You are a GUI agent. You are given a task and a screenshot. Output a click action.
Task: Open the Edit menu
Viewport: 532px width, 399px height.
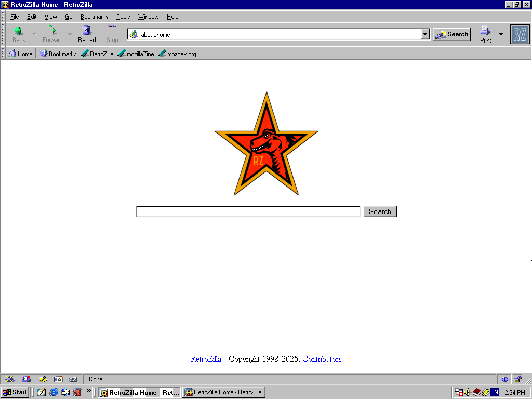tap(32, 17)
